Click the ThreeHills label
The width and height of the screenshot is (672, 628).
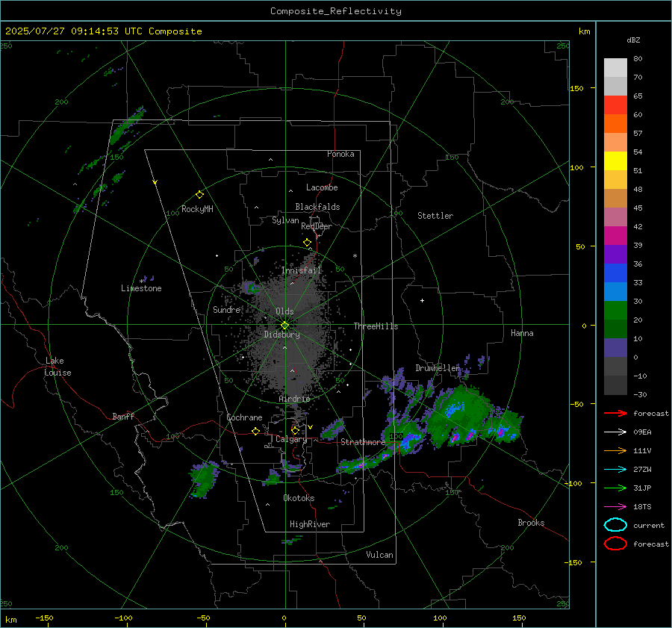click(376, 326)
